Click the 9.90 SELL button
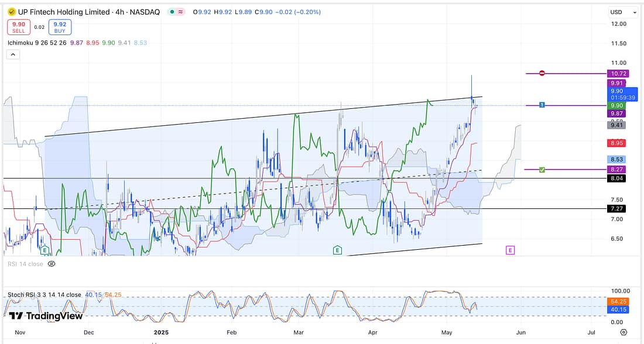The image size is (644, 344). click(x=18, y=27)
